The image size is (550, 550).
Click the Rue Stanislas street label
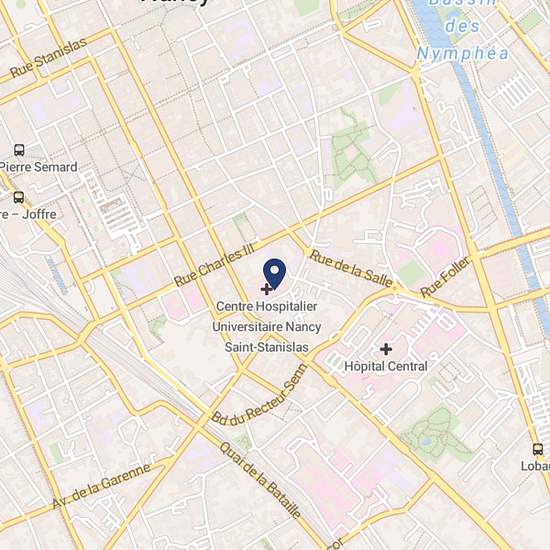tap(48, 57)
